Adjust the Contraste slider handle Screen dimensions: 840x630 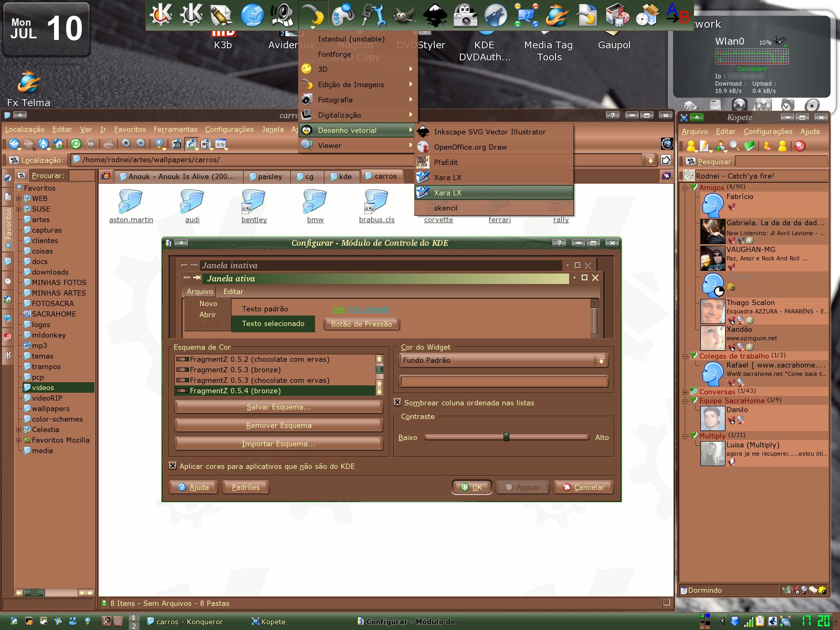(506, 437)
